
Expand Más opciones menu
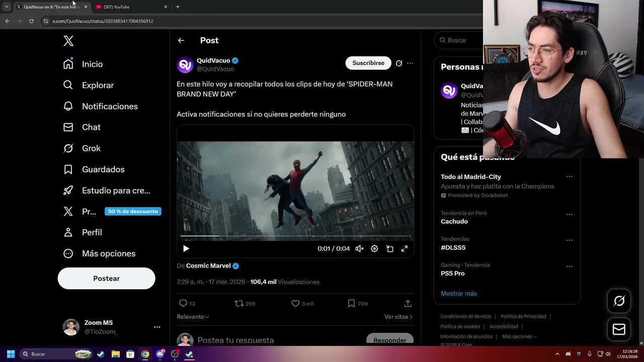99,253
